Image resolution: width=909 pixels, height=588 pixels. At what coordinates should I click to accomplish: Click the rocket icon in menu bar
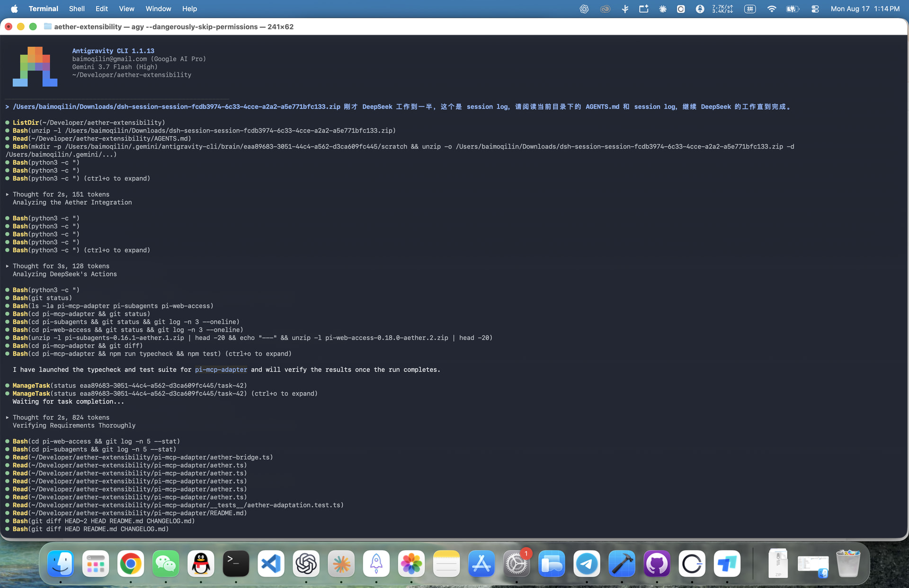(x=700, y=9)
